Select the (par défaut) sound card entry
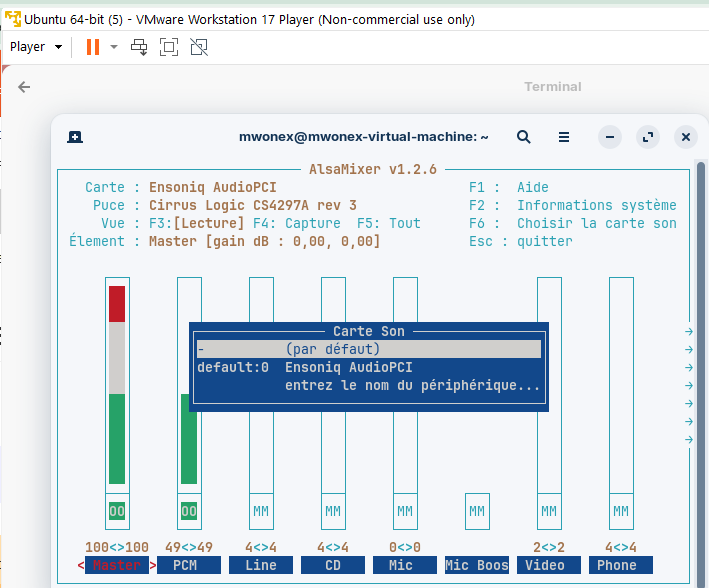This screenshot has height=588, width=709. click(369, 349)
